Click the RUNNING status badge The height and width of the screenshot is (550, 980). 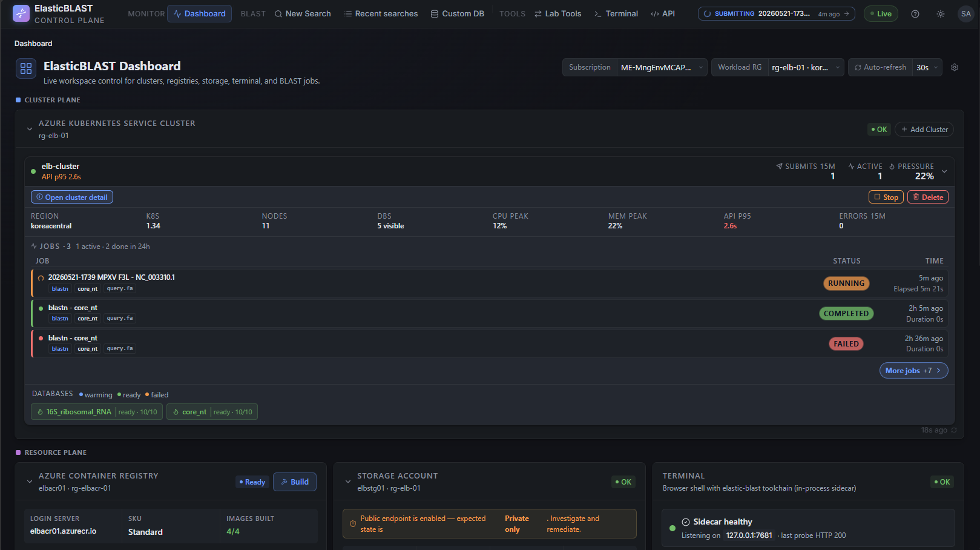click(x=846, y=283)
